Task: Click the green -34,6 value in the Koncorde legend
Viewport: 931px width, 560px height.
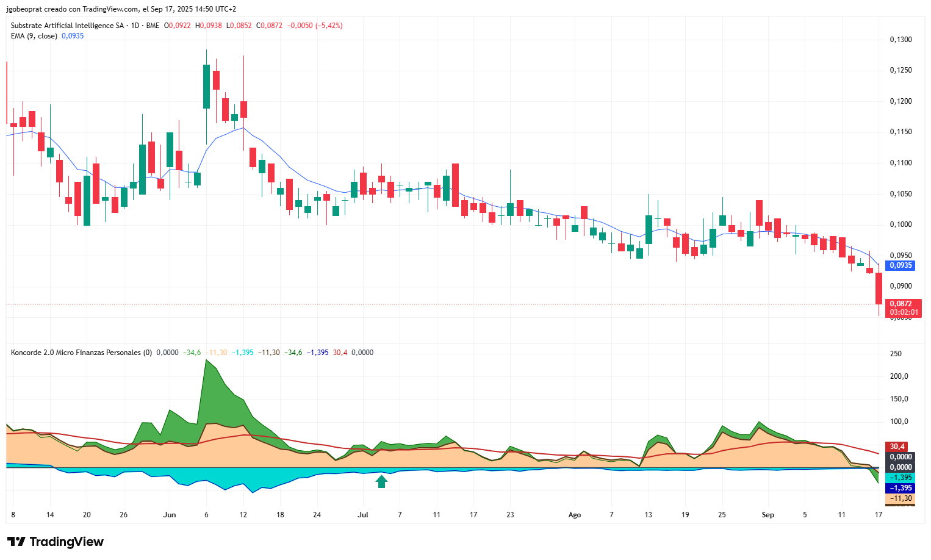Action: pyautogui.click(x=192, y=353)
